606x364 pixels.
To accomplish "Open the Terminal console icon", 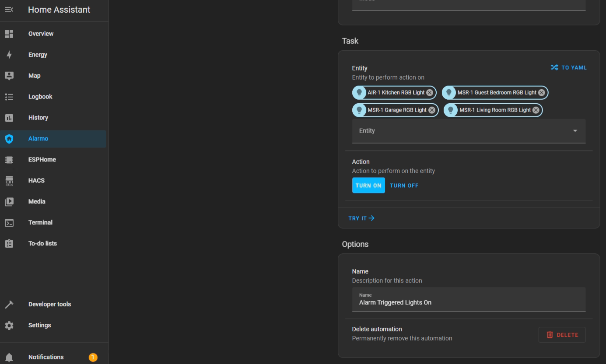I will point(9,223).
